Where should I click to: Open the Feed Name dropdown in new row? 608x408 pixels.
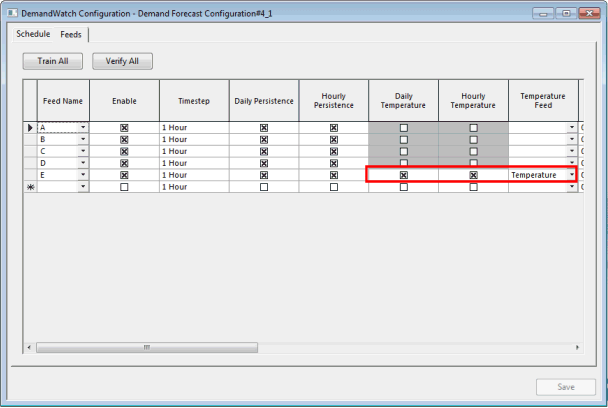click(83, 187)
